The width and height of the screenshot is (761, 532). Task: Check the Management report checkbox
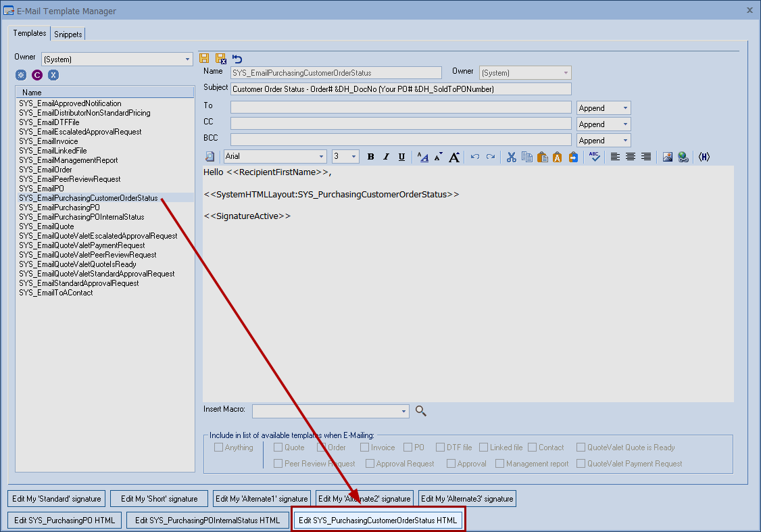500,464
